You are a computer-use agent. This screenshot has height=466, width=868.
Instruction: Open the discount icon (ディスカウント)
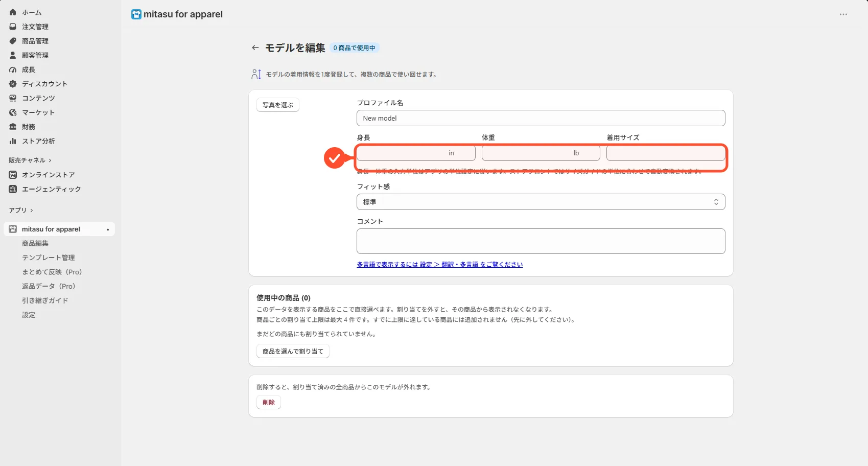13,84
